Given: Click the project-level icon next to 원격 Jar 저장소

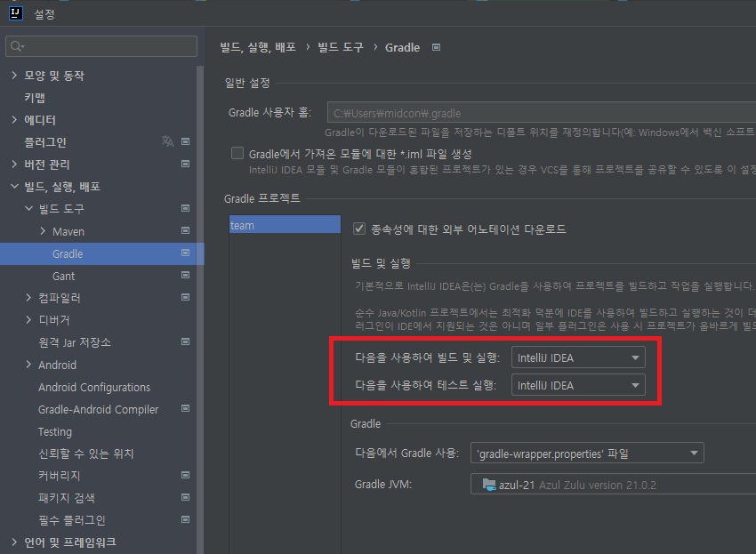Looking at the screenshot, I should (x=185, y=341).
